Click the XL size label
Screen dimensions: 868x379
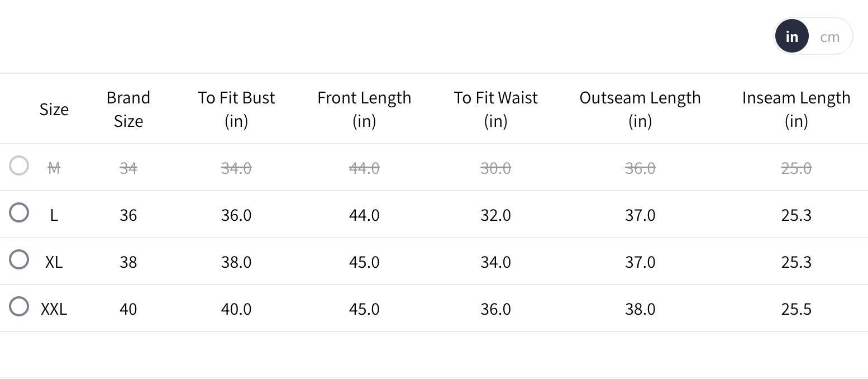pos(54,262)
